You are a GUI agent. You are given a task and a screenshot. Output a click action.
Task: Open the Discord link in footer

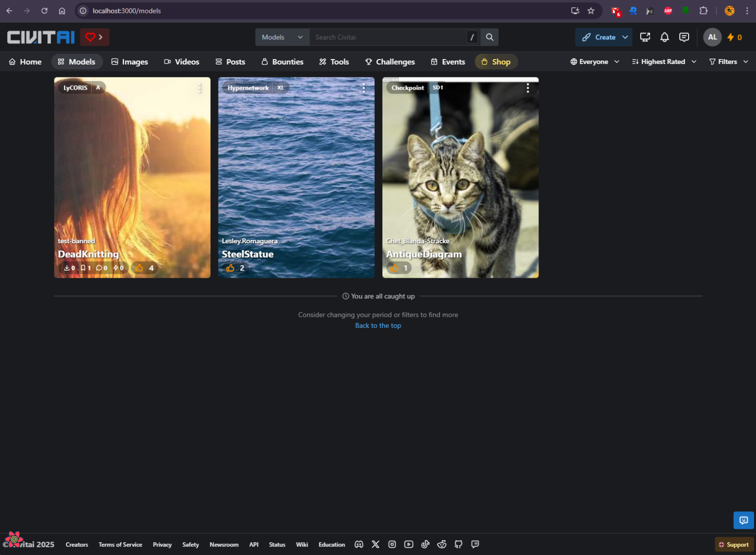pyautogui.click(x=359, y=544)
